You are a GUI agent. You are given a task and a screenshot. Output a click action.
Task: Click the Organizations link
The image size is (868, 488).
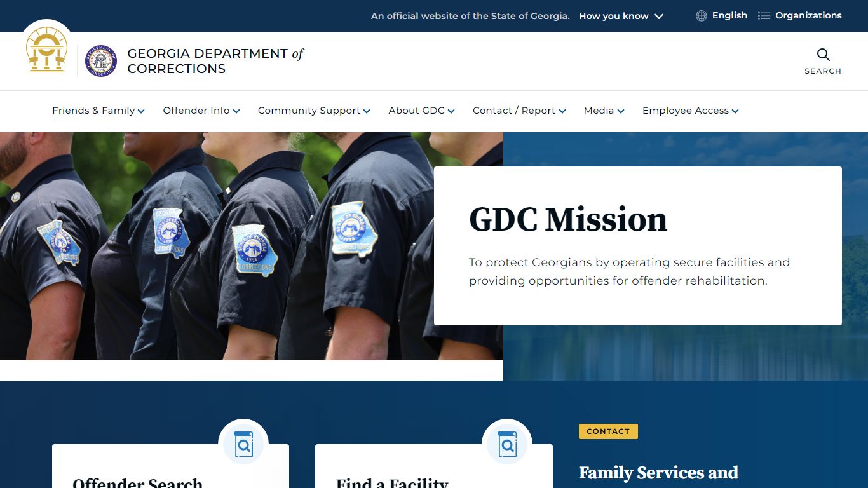tap(809, 15)
